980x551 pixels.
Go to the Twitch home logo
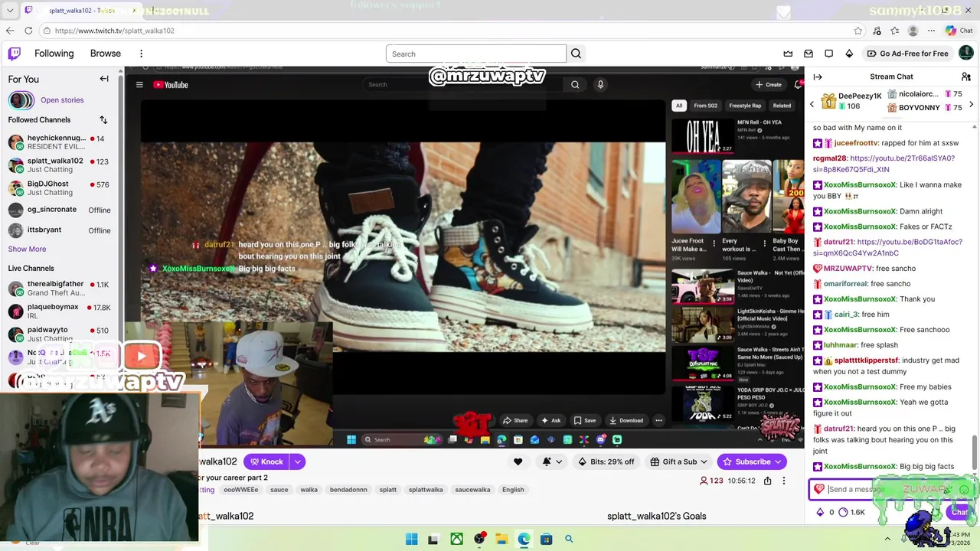(x=15, y=54)
